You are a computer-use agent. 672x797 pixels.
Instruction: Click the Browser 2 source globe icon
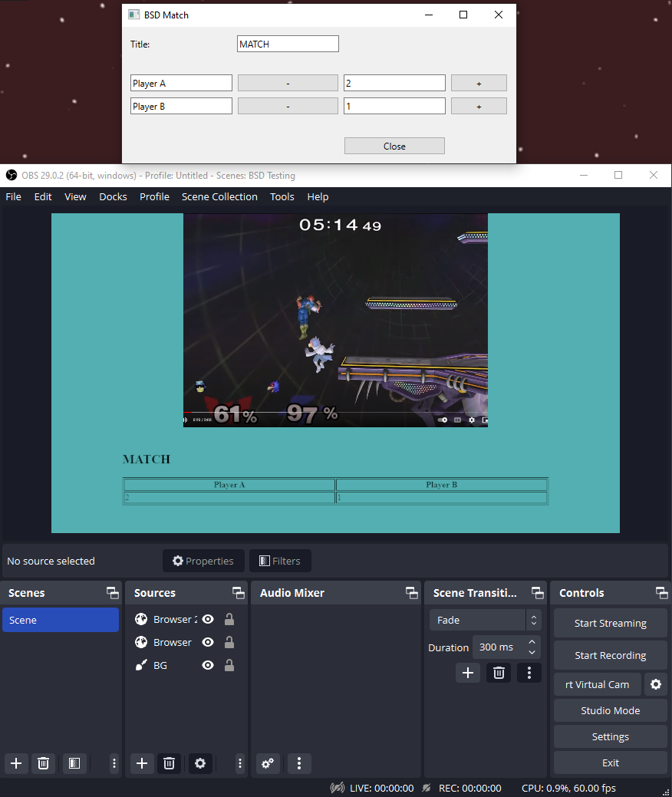click(141, 619)
